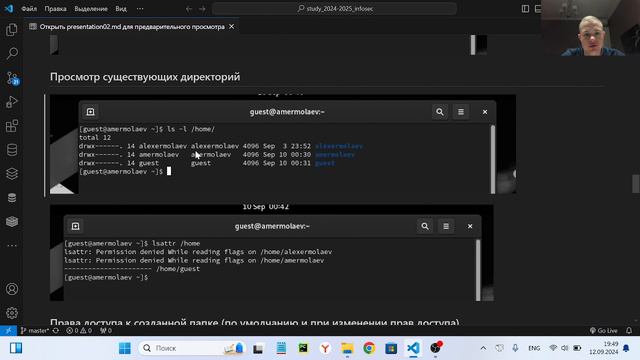Open the Правка menu

[56, 9]
